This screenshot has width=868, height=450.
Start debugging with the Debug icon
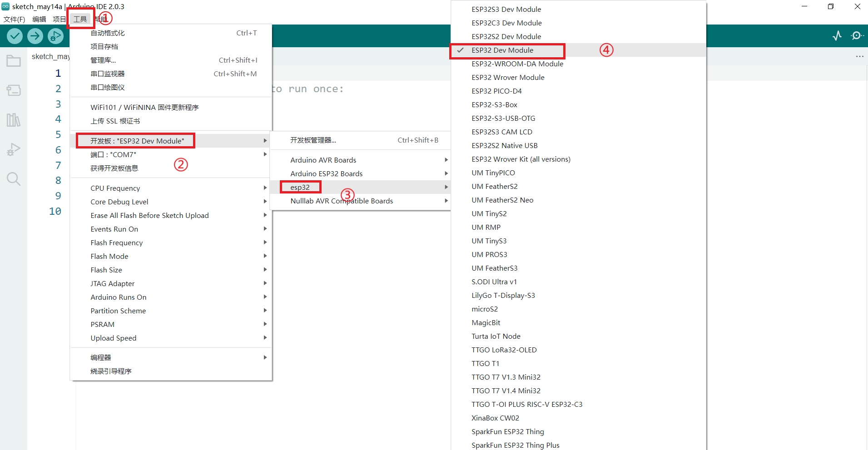coord(55,36)
